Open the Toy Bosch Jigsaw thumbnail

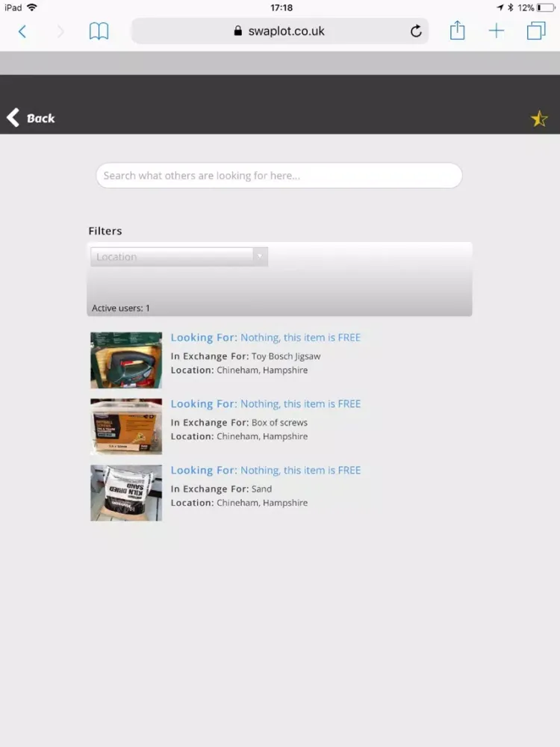(x=126, y=360)
